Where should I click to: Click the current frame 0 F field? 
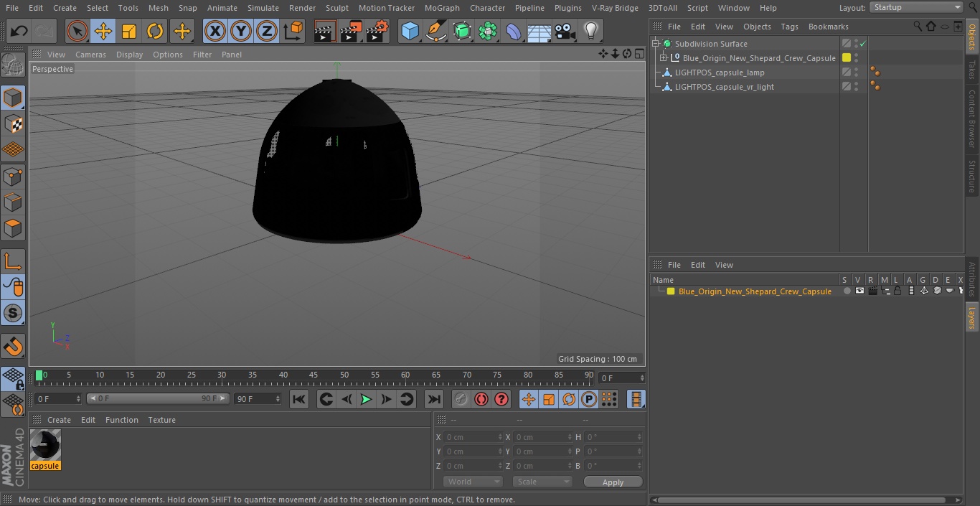click(x=622, y=378)
